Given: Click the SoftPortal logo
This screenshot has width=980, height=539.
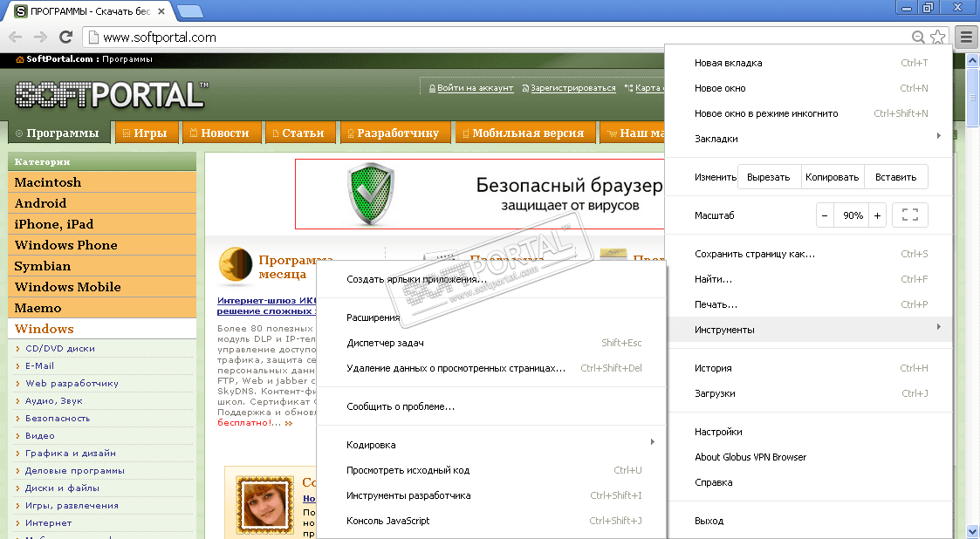Looking at the screenshot, I should (111, 95).
